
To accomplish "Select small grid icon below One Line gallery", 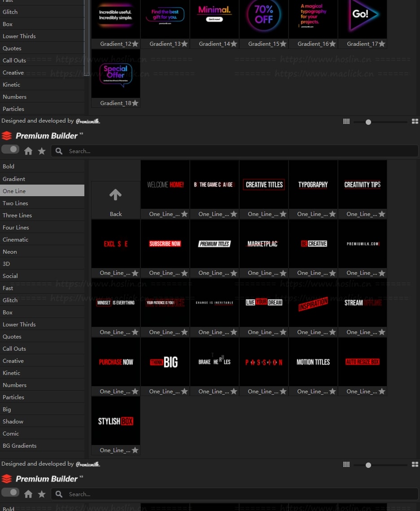I will point(346,464).
